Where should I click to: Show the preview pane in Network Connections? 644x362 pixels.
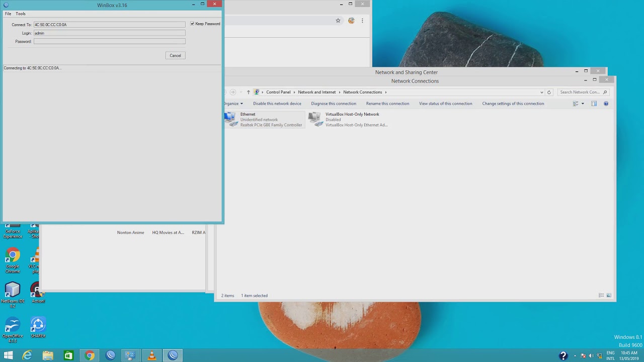point(594,104)
